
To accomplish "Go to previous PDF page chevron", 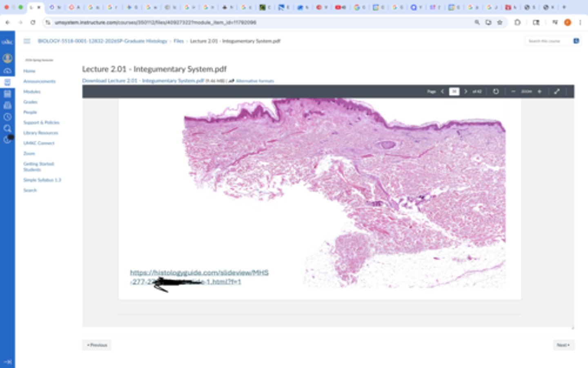I will tap(442, 91).
